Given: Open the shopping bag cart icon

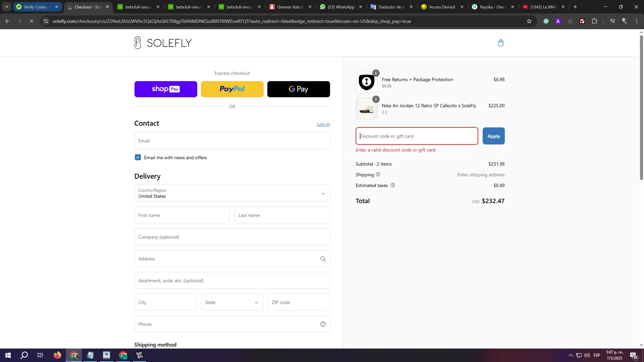Looking at the screenshot, I should 501,42.
